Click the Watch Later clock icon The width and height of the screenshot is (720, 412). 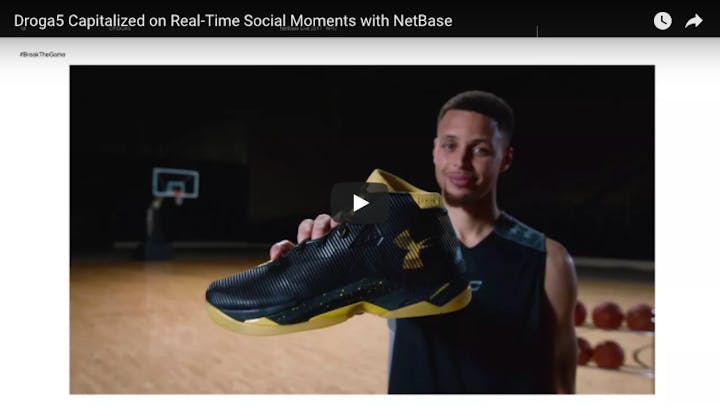[x=662, y=21]
